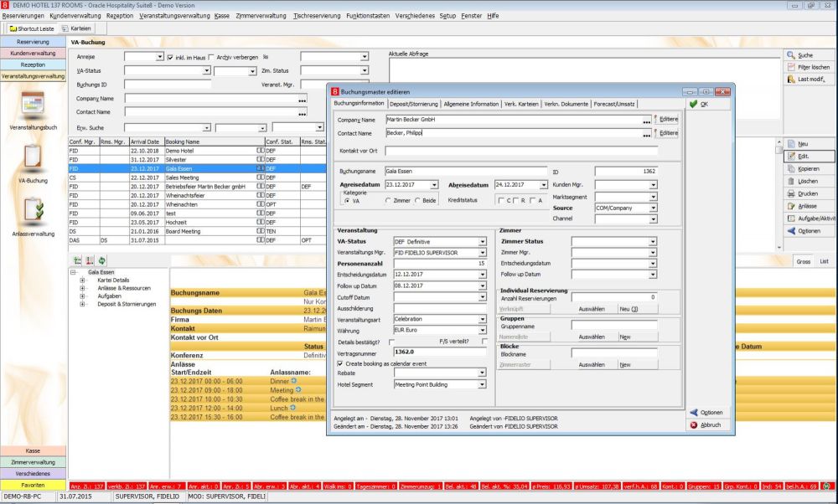Select the Beide Kategorie radio button
Viewport: 838px width, 504px height.
(418, 201)
